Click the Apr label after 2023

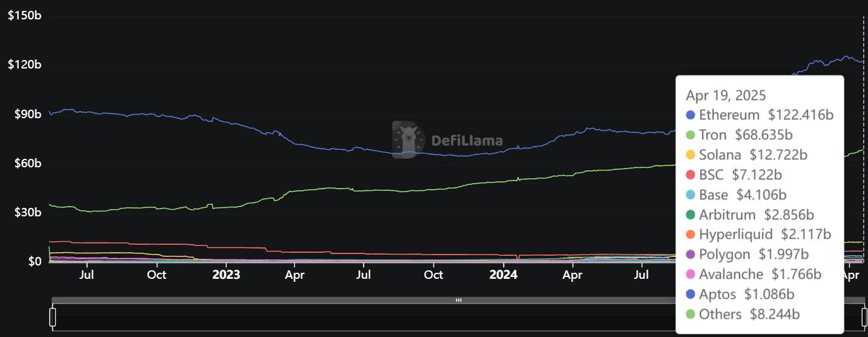tap(295, 275)
